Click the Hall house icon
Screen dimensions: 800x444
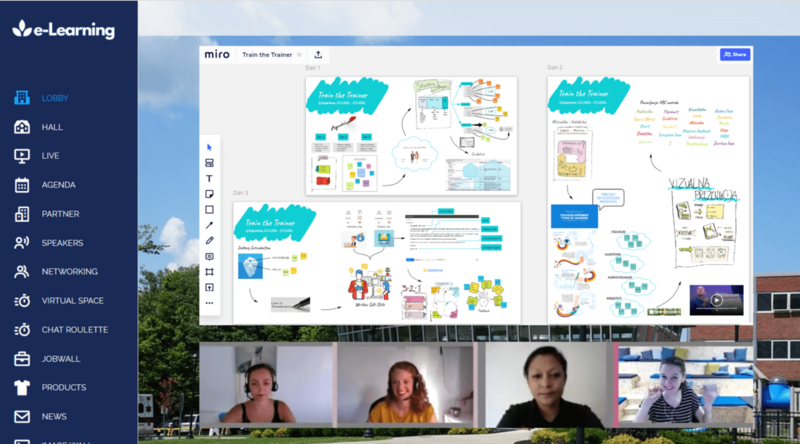(21, 127)
